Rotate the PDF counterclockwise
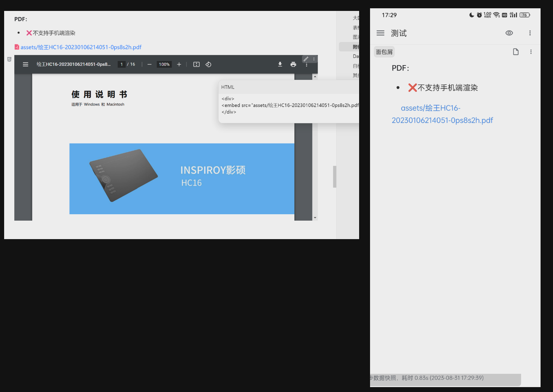The width and height of the screenshot is (553, 392). pyautogui.click(x=208, y=64)
